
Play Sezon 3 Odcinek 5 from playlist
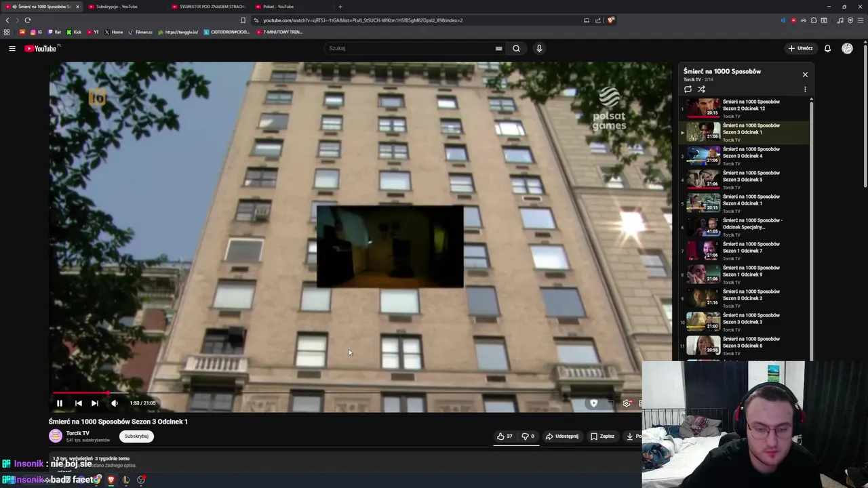[744, 180]
